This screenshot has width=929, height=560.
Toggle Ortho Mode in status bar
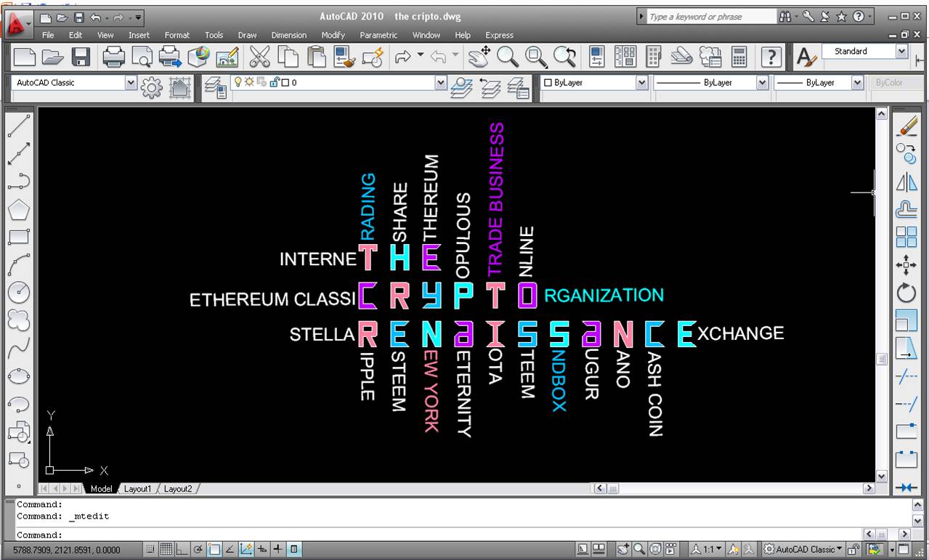point(182,550)
